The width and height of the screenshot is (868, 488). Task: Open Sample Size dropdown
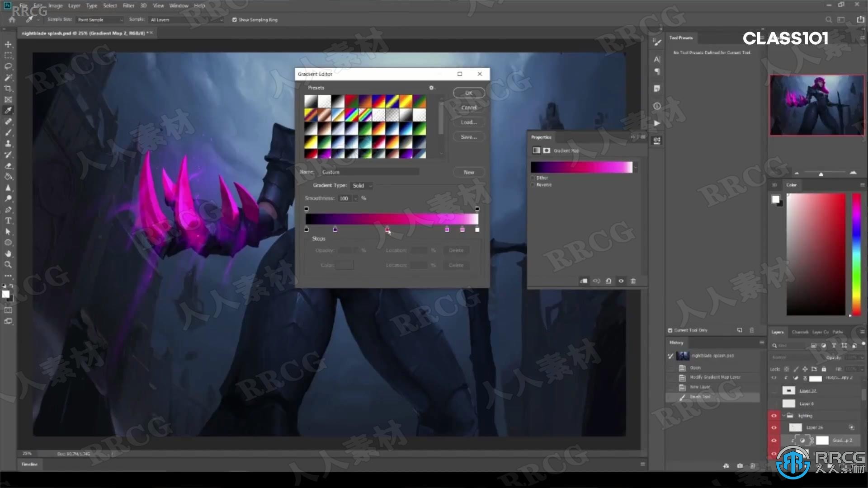tap(100, 20)
